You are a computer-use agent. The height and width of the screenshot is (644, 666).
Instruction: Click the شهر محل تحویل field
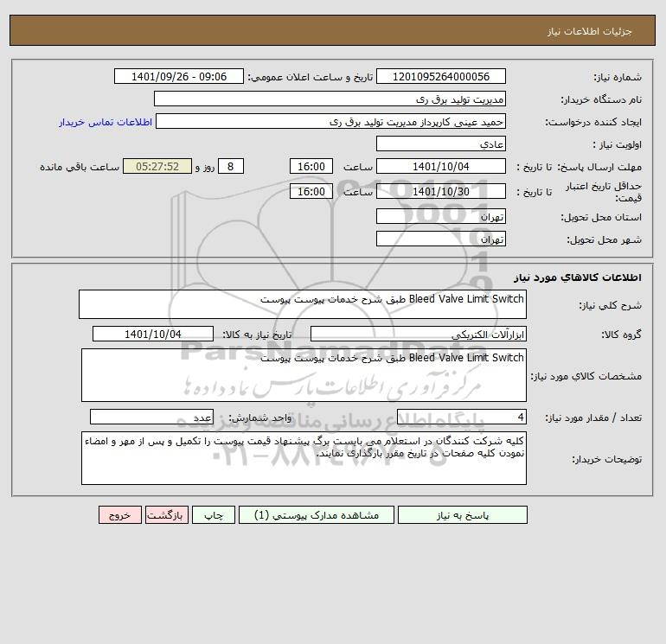click(x=441, y=239)
